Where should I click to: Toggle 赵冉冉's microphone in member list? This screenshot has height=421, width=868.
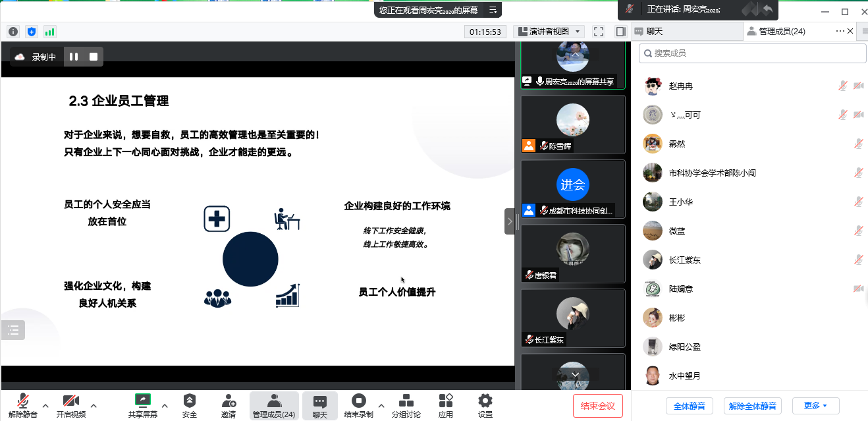[x=842, y=86]
